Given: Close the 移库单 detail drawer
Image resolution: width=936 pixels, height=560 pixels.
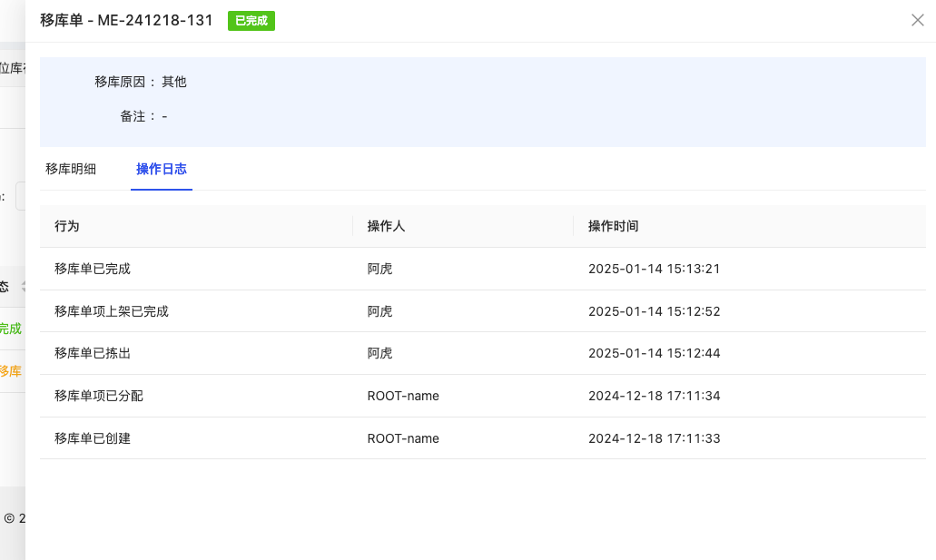Looking at the screenshot, I should [917, 20].
